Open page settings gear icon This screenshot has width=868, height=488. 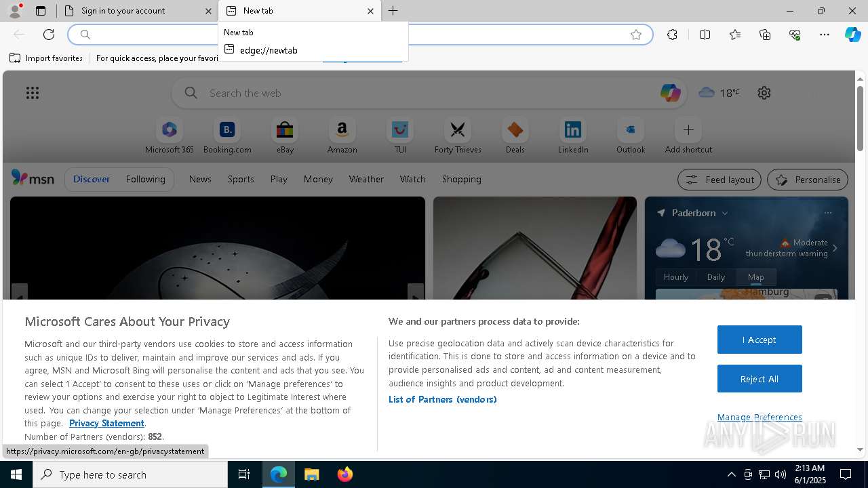(x=764, y=93)
